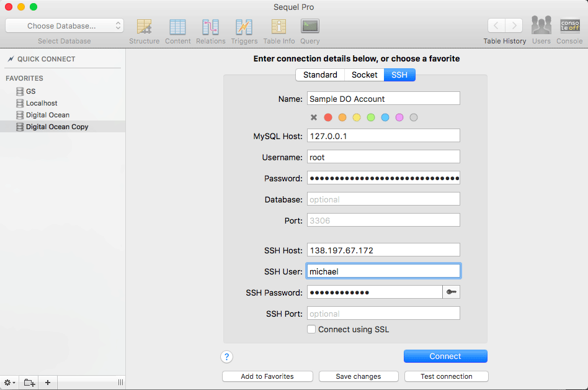This screenshot has width=588, height=390.
Task: Pick the blue color label
Action: coord(385,117)
